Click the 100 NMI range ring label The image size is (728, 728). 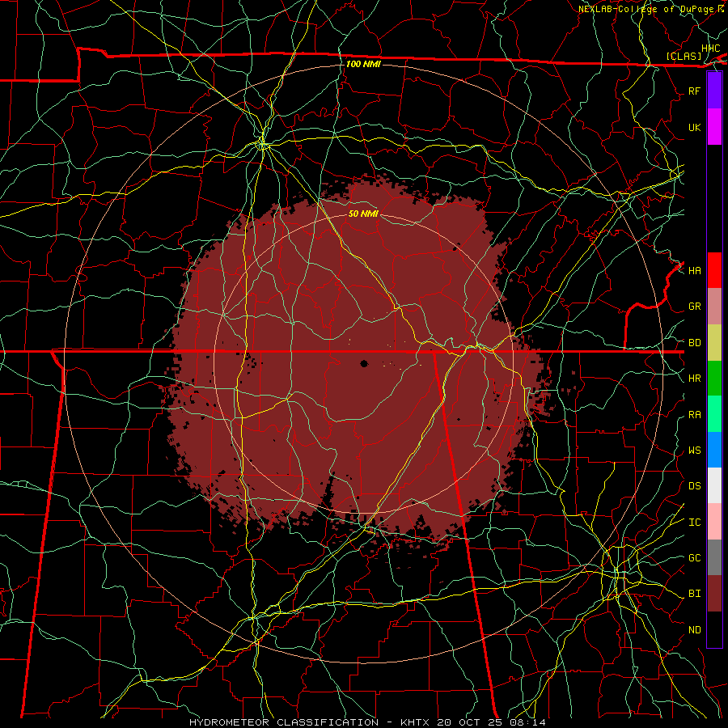coord(363,64)
